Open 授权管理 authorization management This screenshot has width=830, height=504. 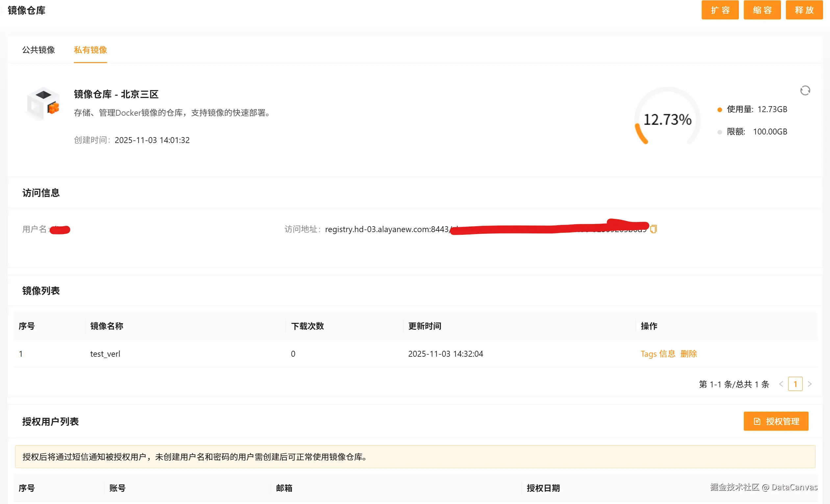coord(776,421)
